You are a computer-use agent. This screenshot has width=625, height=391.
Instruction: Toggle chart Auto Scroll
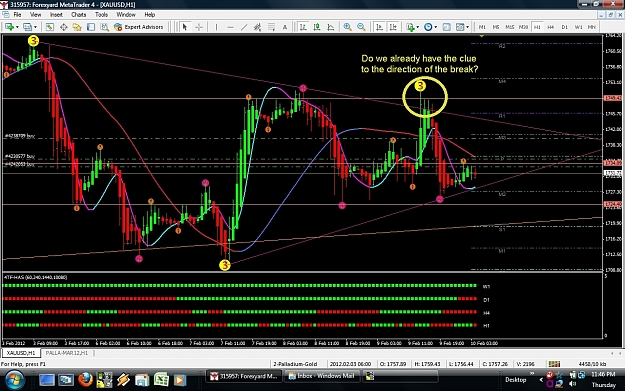pos(379,27)
